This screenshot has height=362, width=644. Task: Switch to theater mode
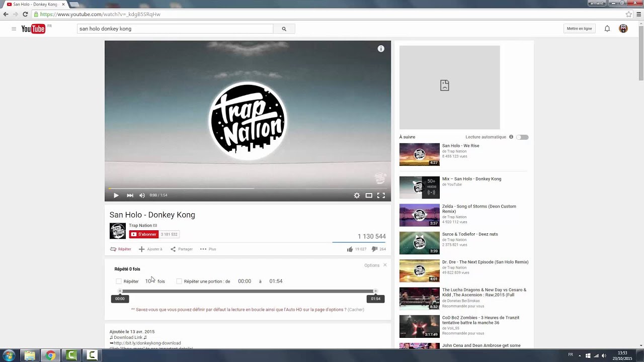coord(369,196)
